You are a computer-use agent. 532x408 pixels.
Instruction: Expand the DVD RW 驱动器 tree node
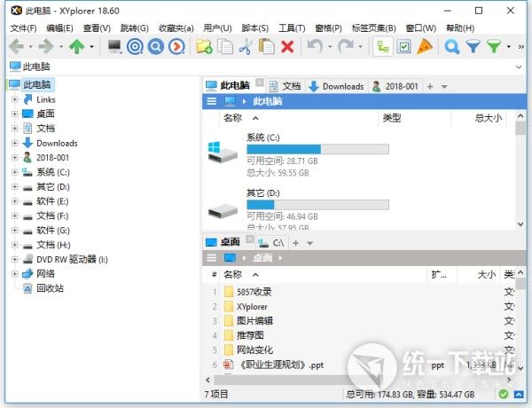coord(14,259)
